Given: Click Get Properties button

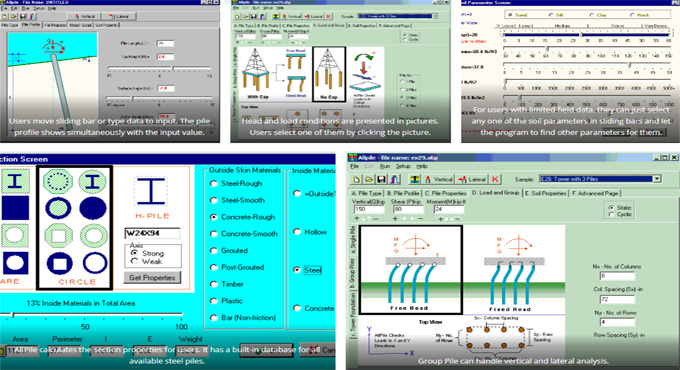Looking at the screenshot, I should click(152, 278).
